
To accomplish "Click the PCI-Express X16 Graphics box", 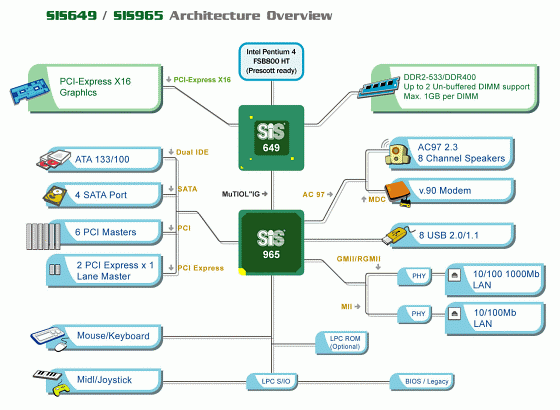I will 95,88.
